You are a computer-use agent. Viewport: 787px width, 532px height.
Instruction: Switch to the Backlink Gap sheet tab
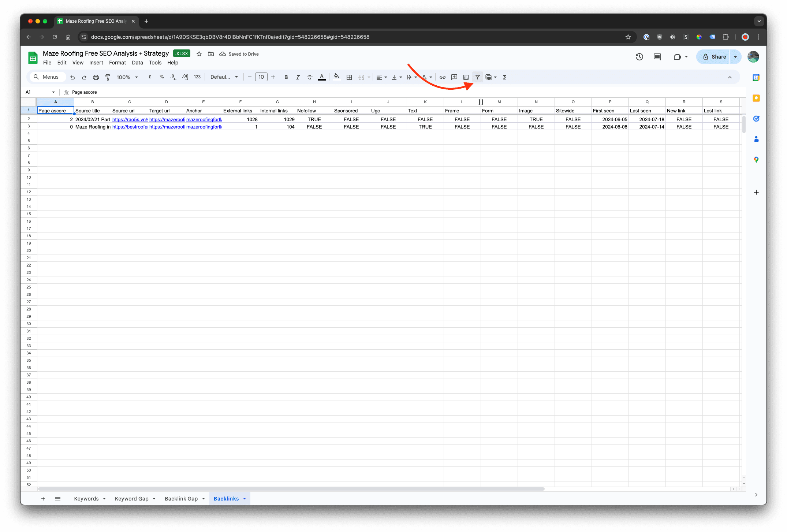[x=181, y=499]
